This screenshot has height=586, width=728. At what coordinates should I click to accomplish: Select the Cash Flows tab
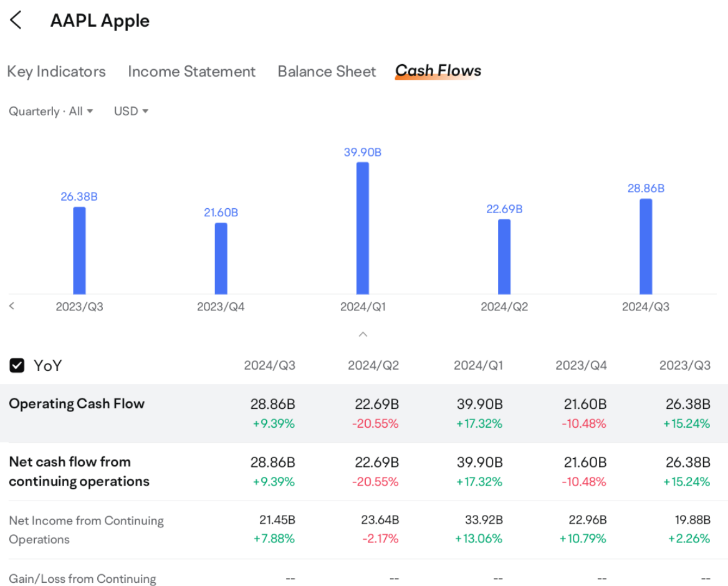(x=438, y=70)
